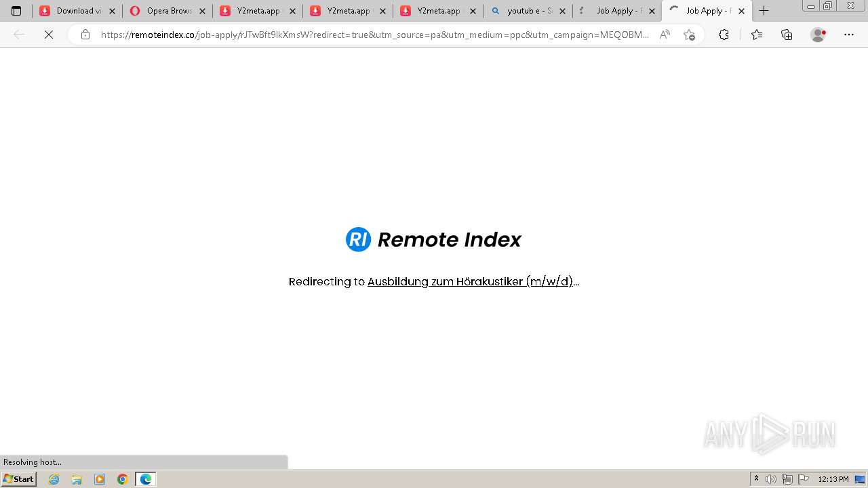Close the active Job Apply tab

741,11
